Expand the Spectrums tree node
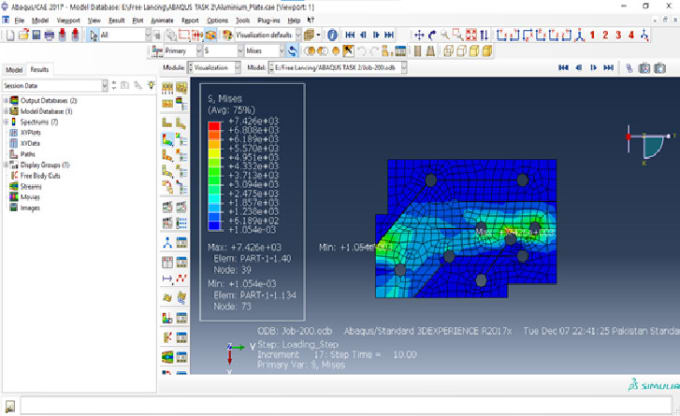The width and height of the screenshot is (680, 416). pyautogui.click(x=6, y=122)
